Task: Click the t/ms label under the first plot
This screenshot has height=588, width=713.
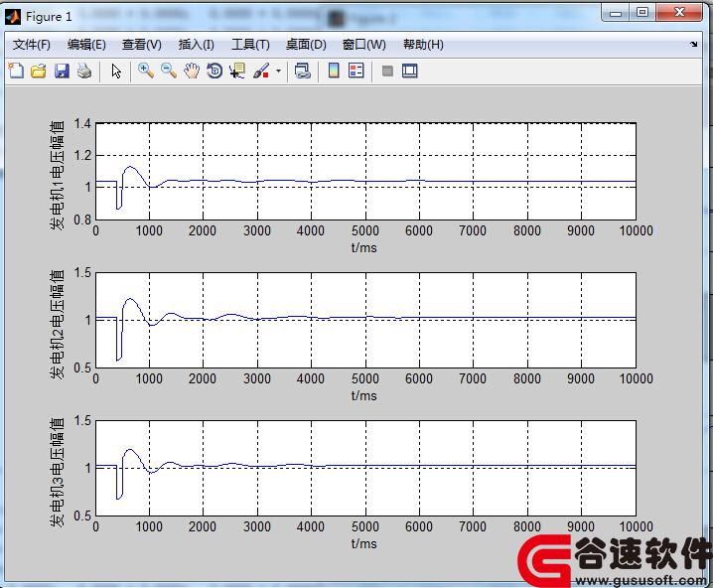Action: 363,248
